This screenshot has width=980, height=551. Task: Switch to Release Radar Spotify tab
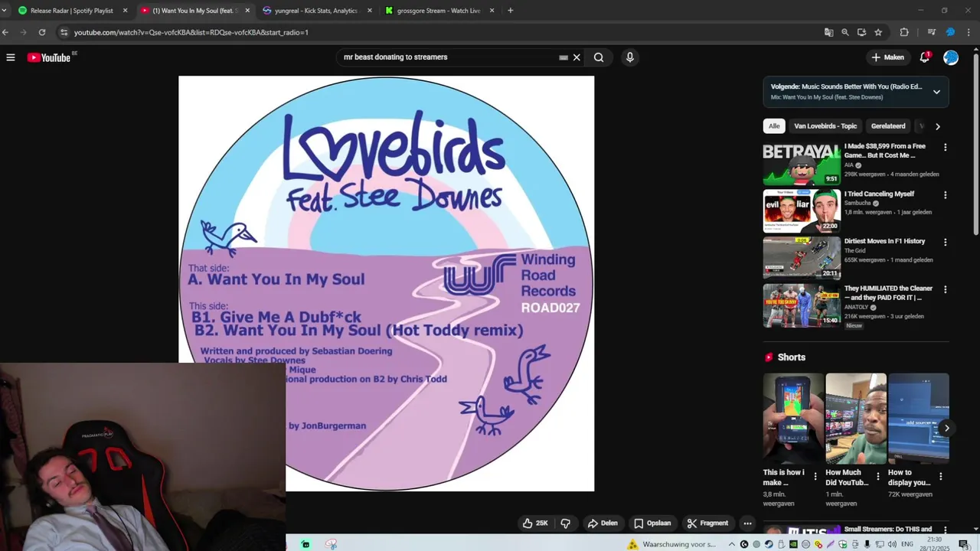click(71, 11)
